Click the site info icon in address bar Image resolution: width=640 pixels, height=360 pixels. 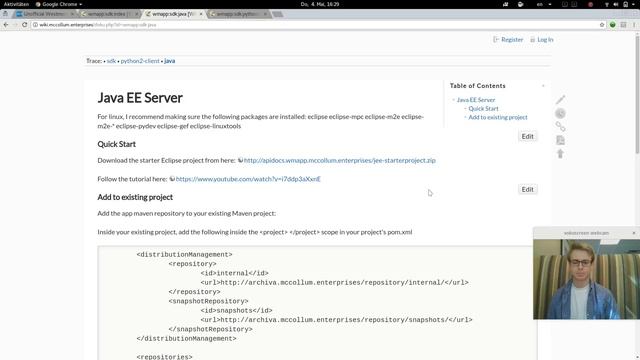(x=36, y=25)
